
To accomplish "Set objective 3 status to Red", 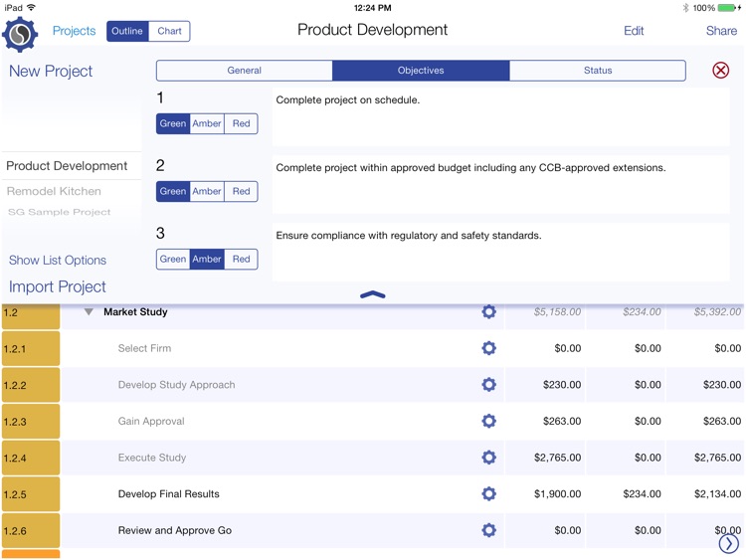I will click(x=242, y=260).
